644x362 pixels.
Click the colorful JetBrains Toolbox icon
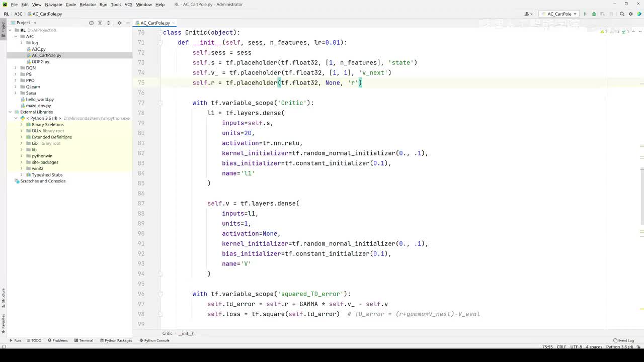click(x=638, y=14)
